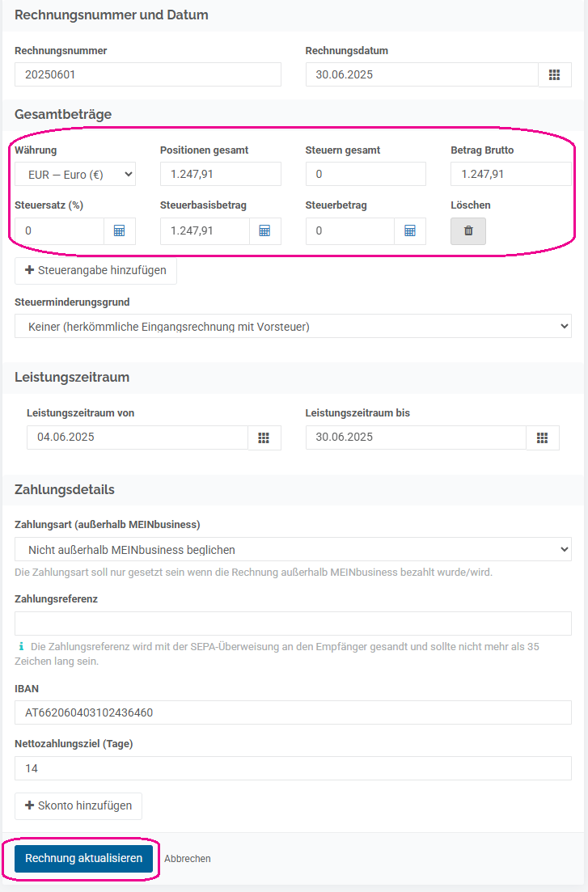Image resolution: width=588 pixels, height=892 pixels.
Task: Click the Betrag Brutto field
Action: click(x=511, y=174)
